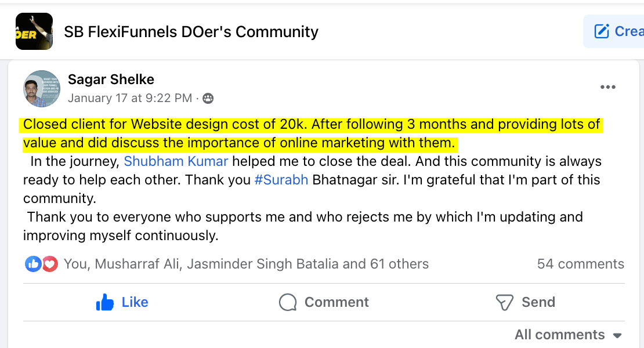The image size is (644, 348).
Task: View the 54 comments
Action: [580, 264]
